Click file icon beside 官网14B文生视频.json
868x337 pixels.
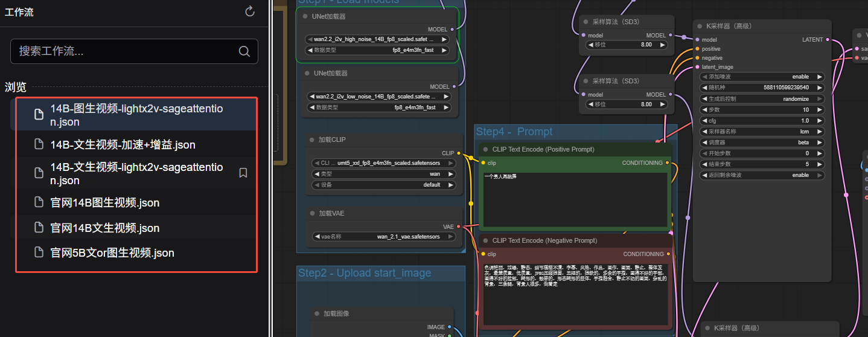coord(39,228)
